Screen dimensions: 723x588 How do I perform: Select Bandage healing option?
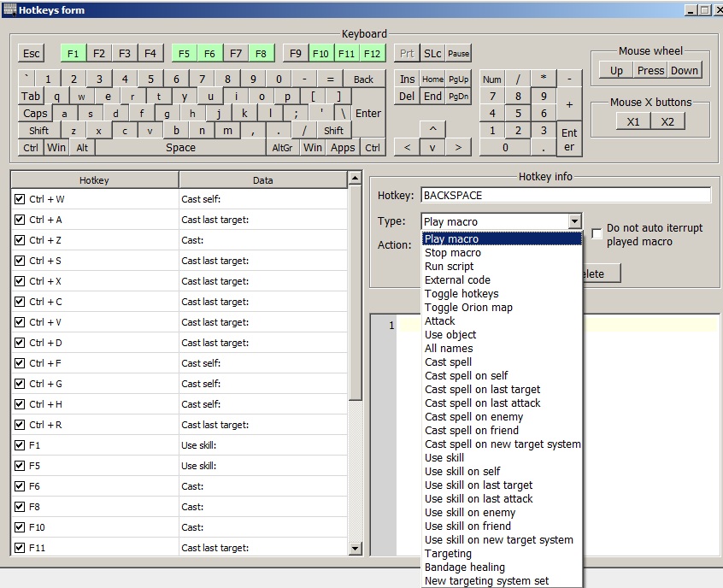click(502, 567)
